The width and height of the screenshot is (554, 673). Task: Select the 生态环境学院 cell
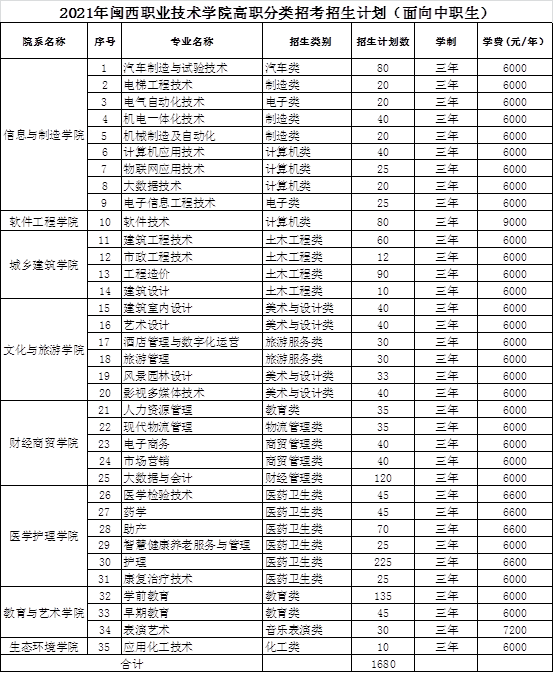point(44,646)
